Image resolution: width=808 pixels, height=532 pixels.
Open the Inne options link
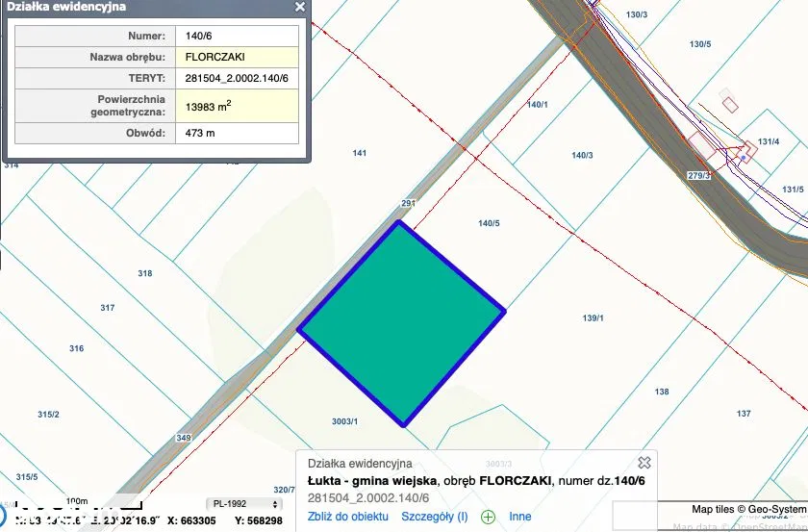pos(520,517)
